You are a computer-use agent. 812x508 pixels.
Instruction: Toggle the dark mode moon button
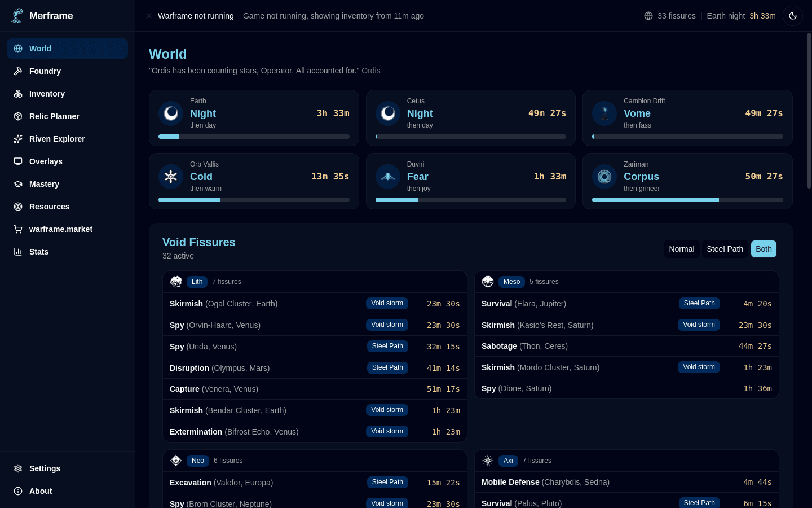[x=793, y=16]
